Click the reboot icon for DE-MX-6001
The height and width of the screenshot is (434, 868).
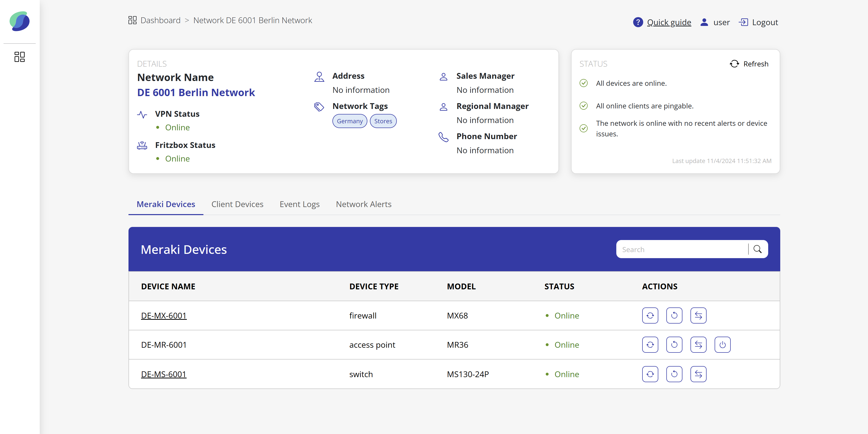pos(674,316)
